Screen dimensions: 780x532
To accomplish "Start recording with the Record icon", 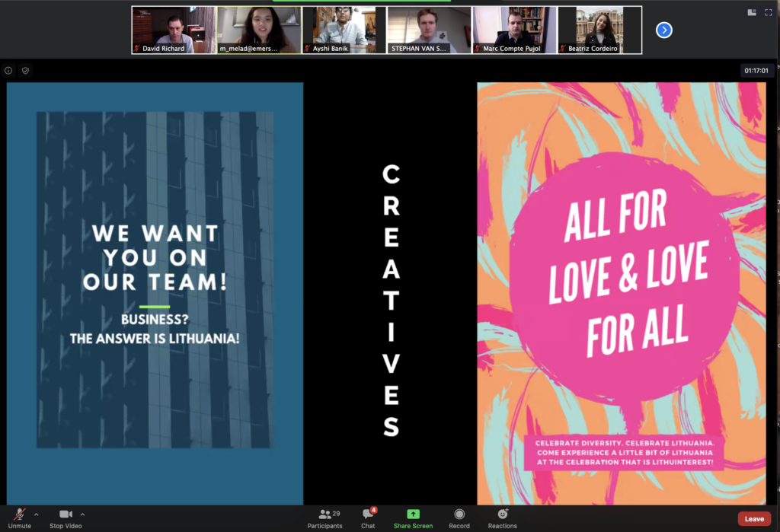I will 459,515.
